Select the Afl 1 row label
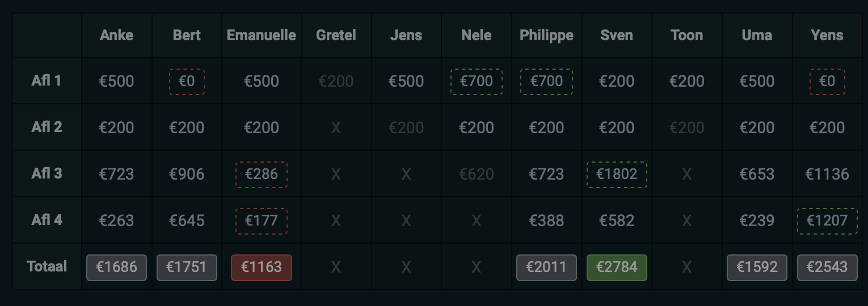The width and height of the screenshot is (868, 306). [x=47, y=80]
